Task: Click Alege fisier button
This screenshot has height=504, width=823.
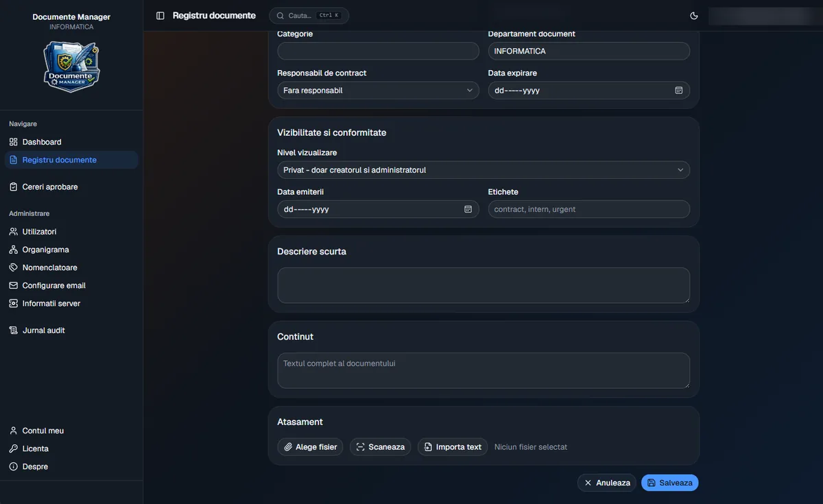Action: 310,447
